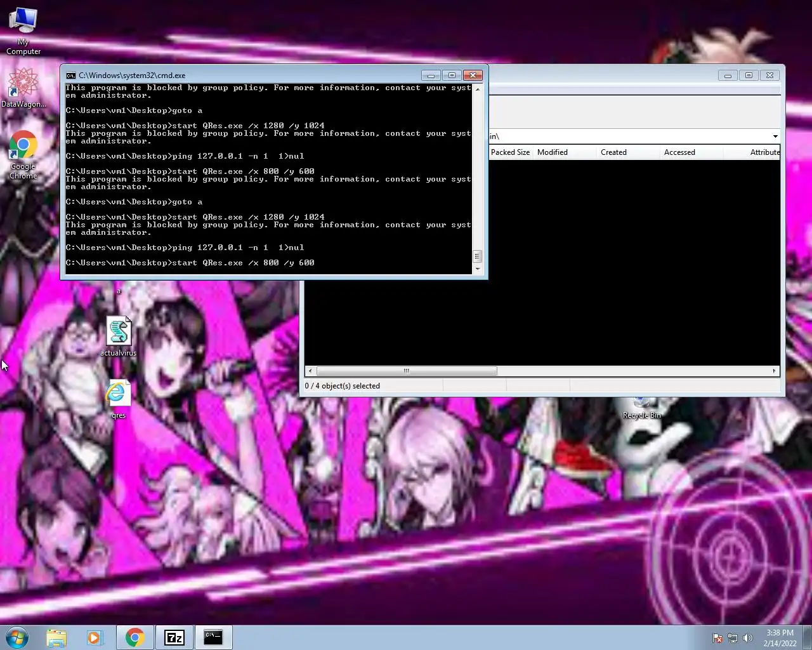Open the cmd.exe title bar system icon

71,75
